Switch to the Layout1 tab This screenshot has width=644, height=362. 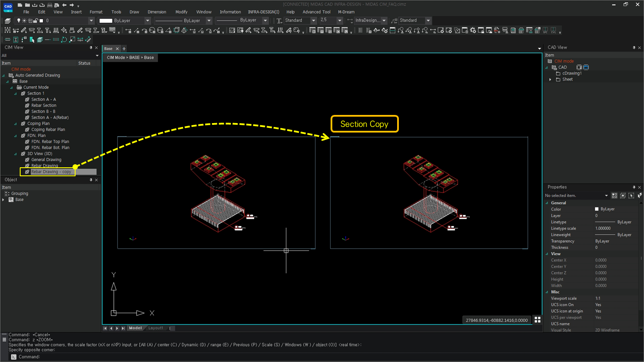pos(155,328)
